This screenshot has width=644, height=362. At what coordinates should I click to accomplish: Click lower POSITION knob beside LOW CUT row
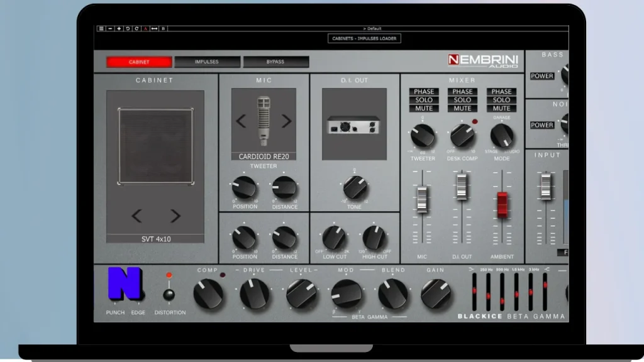[244, 238]
